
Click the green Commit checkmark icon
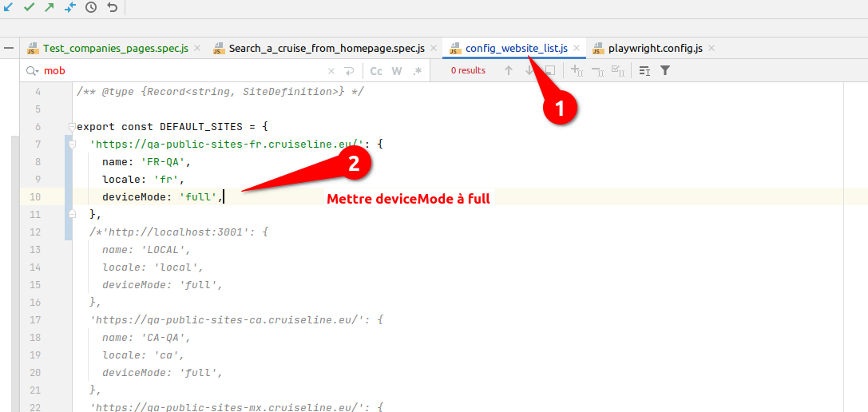(30, 7)
